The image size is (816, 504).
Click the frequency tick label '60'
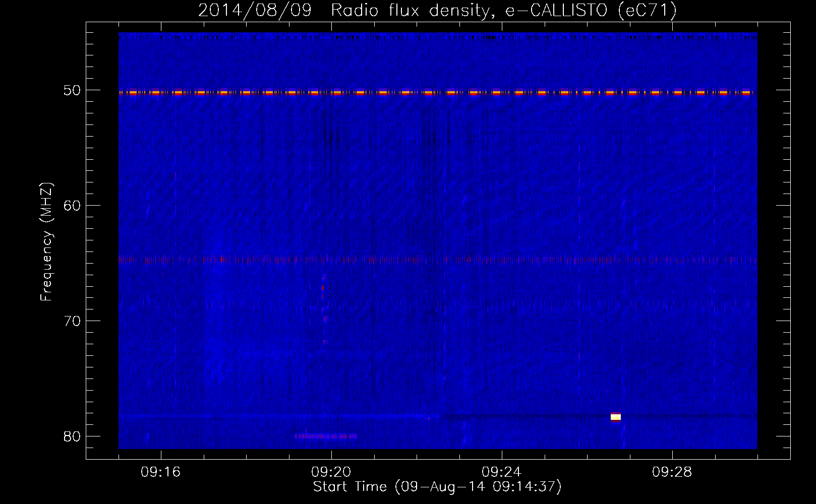pos(72,206)
